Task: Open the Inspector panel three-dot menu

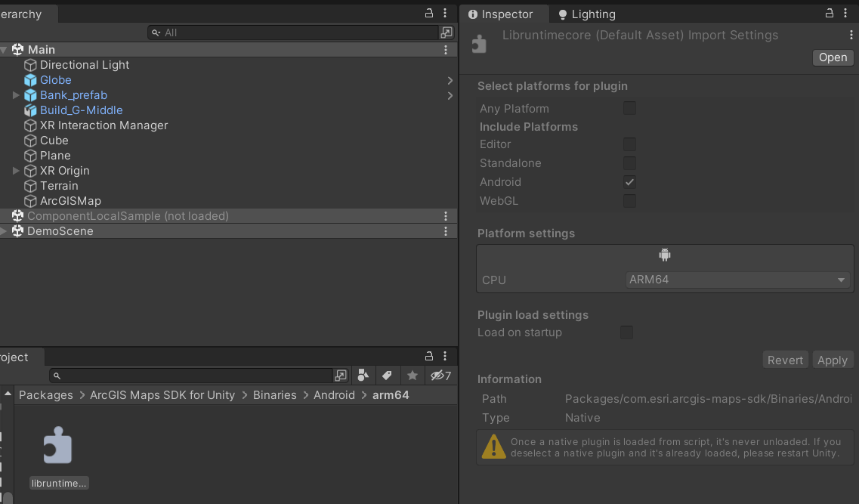Action: pyautogui.click(x=851, y=36)
